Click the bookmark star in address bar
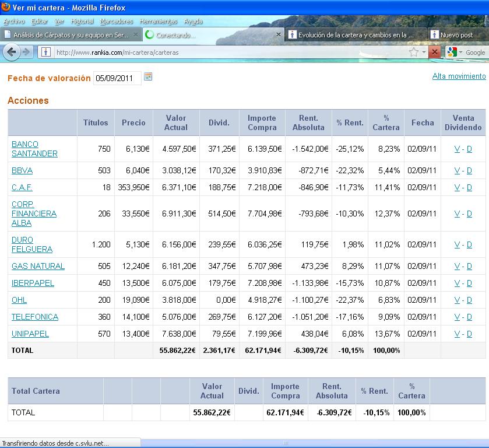The height and width of the screenshot is (448, 489). click(413, 52)
